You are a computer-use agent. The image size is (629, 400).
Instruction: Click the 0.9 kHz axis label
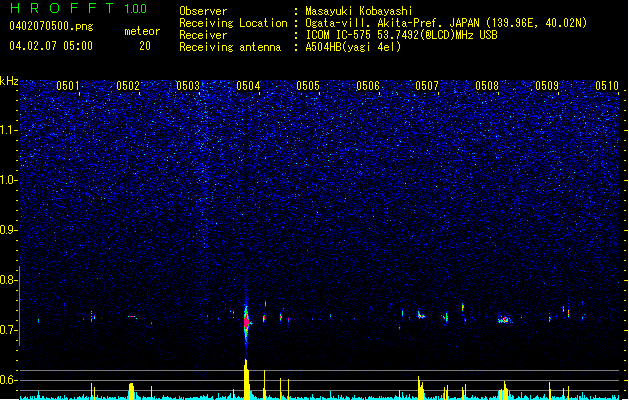click(9, 230)
